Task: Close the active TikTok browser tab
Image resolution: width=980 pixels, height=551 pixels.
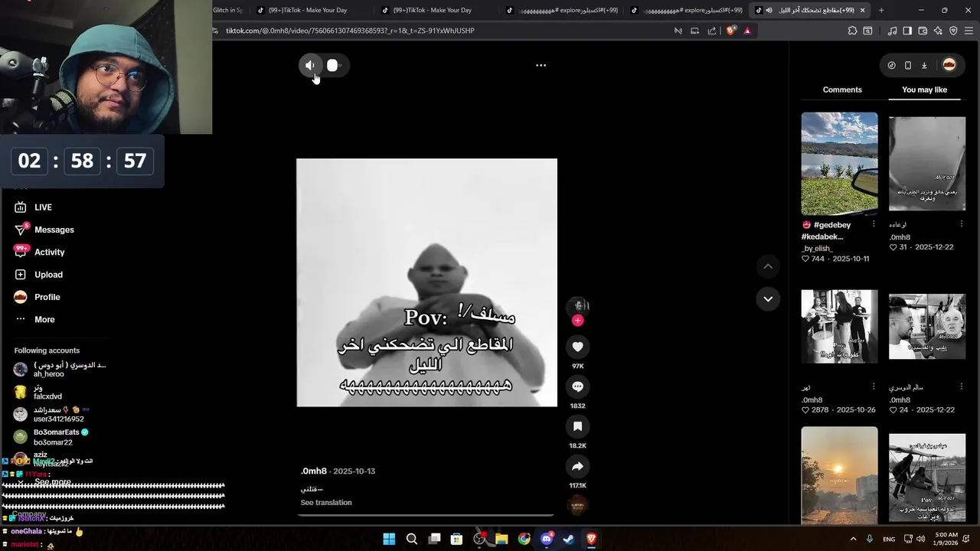Action: pos(863,10)
